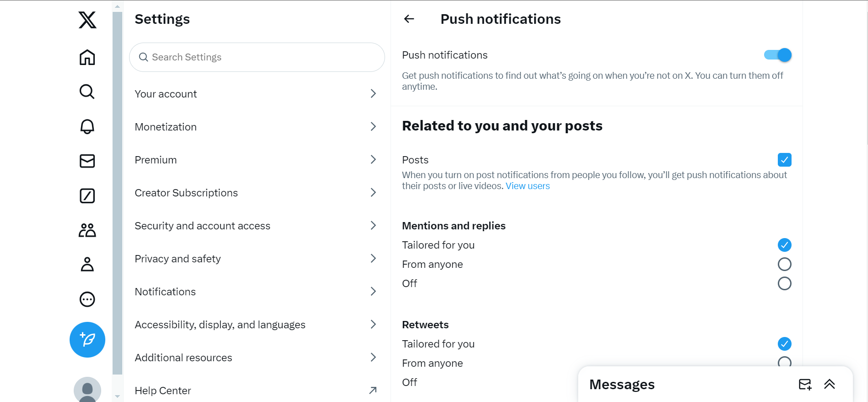Set Mentions and replies to Off
Image resolution: width=868 pixels, height=402 pixels.
[784, 283]
